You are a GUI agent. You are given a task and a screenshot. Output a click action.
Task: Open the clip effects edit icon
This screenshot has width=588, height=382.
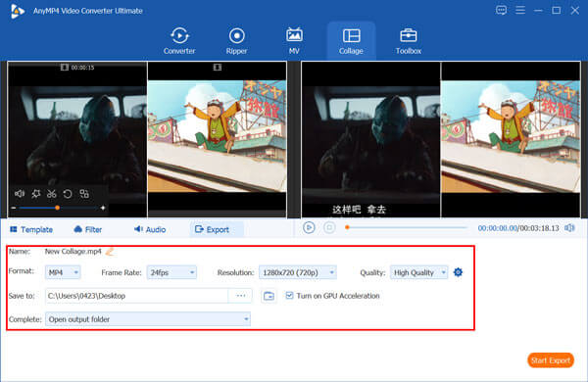(x=35, y=193)
